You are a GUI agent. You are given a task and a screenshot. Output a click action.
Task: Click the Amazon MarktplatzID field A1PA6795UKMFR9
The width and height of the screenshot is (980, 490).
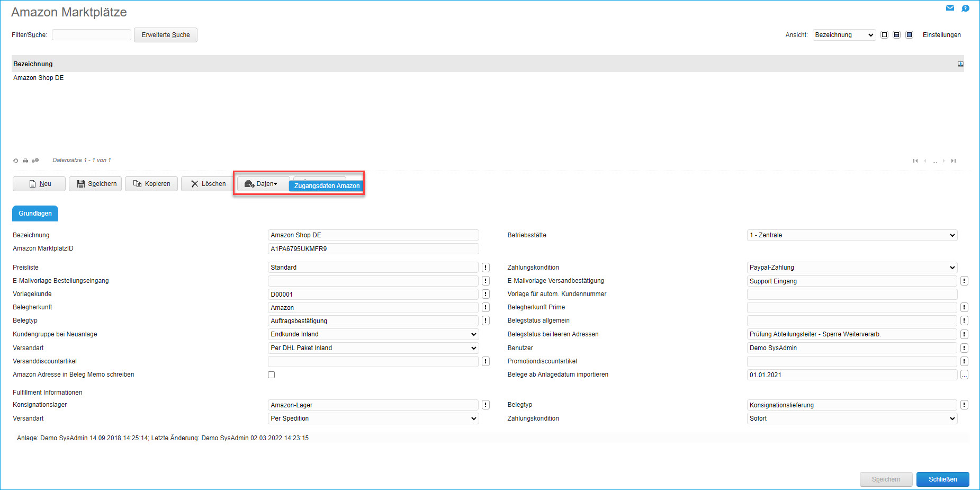click(373, 248)
